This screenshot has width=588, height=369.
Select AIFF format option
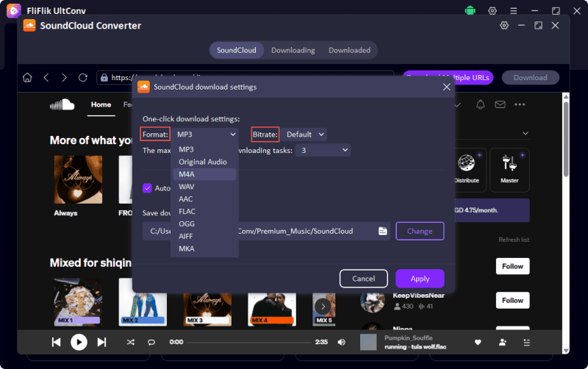(x=204, y=236)
